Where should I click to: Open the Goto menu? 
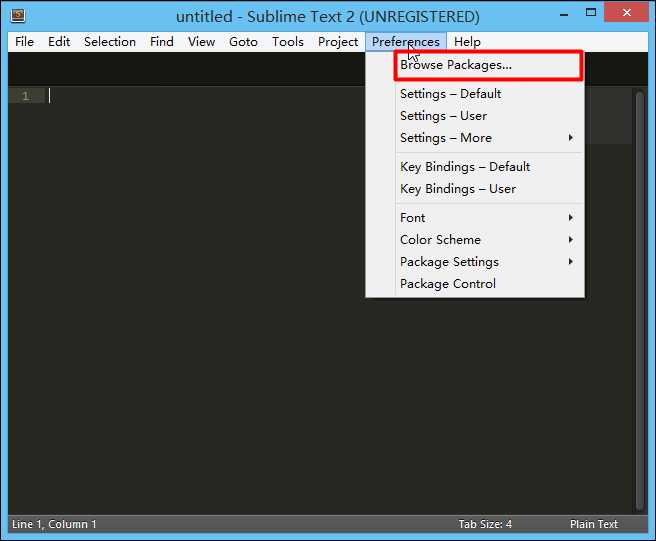(x=243, y=42)
